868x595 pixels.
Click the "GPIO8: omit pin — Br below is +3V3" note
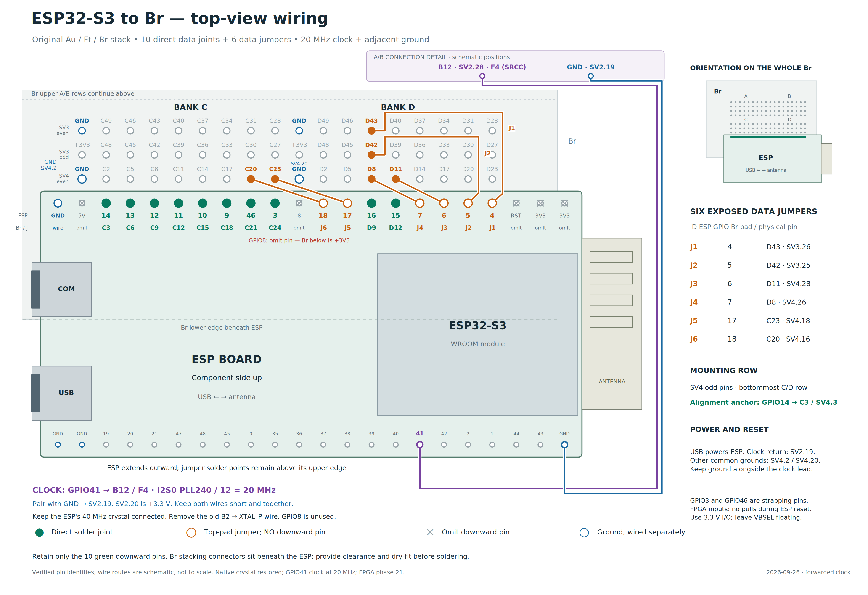point(299,240)
